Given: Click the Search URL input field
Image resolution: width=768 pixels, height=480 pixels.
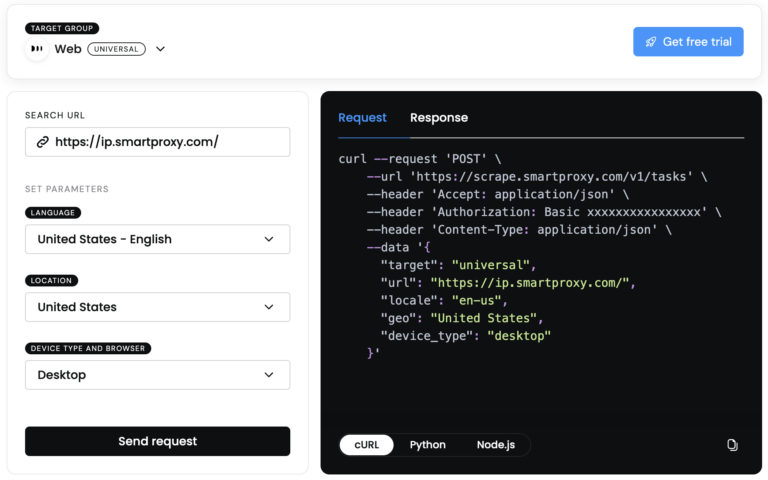Looking at the screenshot, I should tap(158, 142).
